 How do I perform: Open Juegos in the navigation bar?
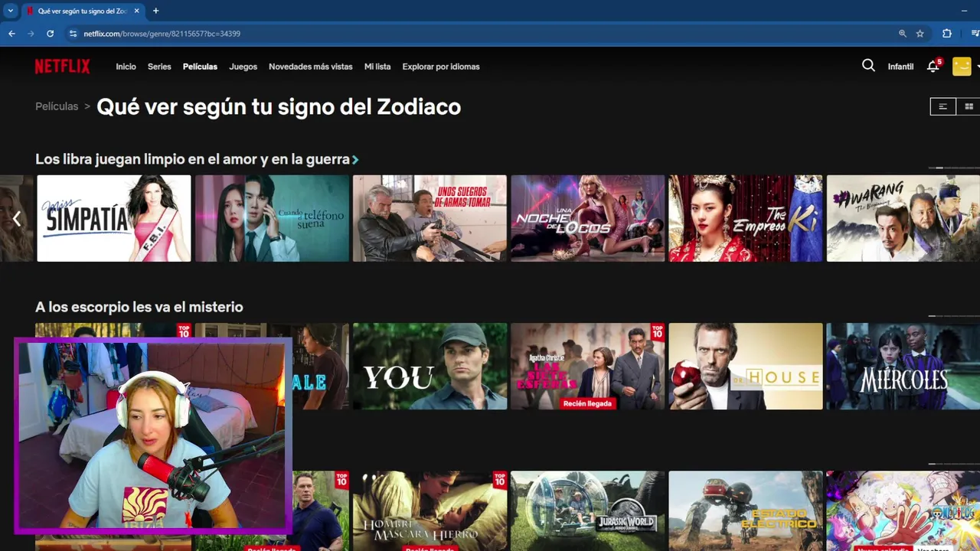(x=243, y=67)
